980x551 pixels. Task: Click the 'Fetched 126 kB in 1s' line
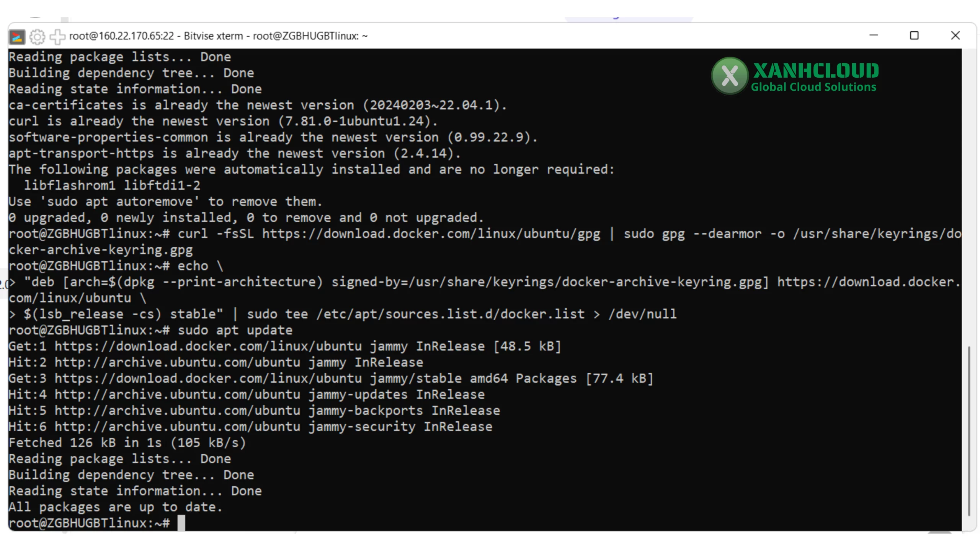127,443
